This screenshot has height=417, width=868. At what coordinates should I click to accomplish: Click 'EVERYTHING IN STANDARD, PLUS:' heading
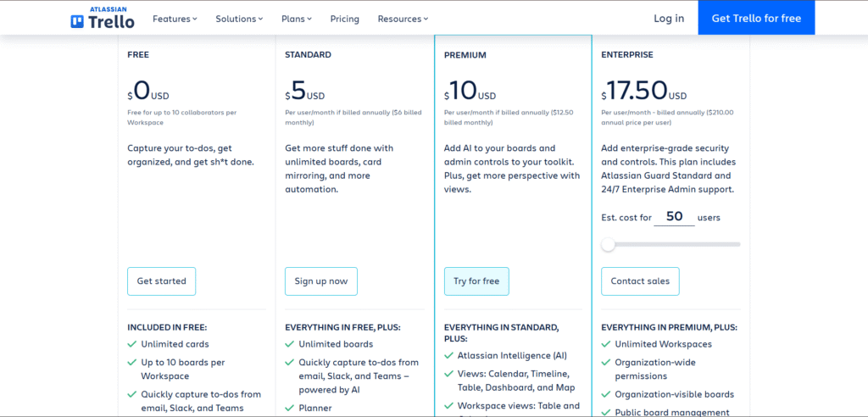point(502,333)
